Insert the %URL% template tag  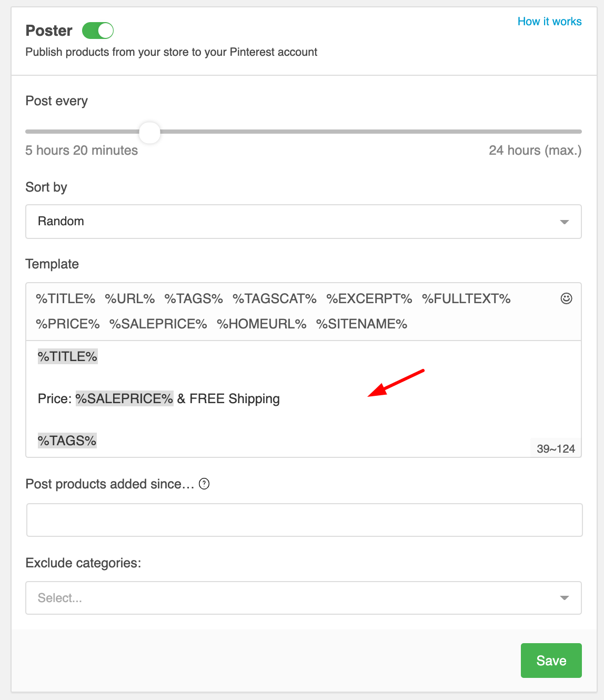click(130, 299)
